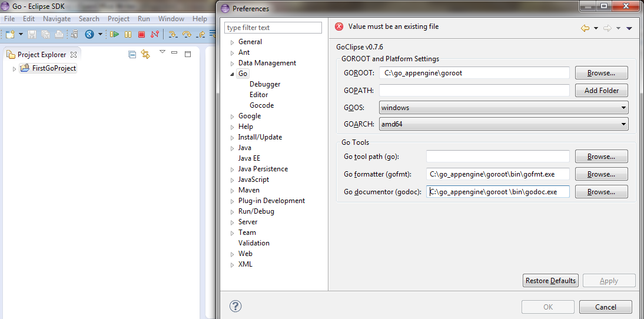Click the red Terminate debug icon
Screen dimensions: 644x319
click(x=141, y=35)
